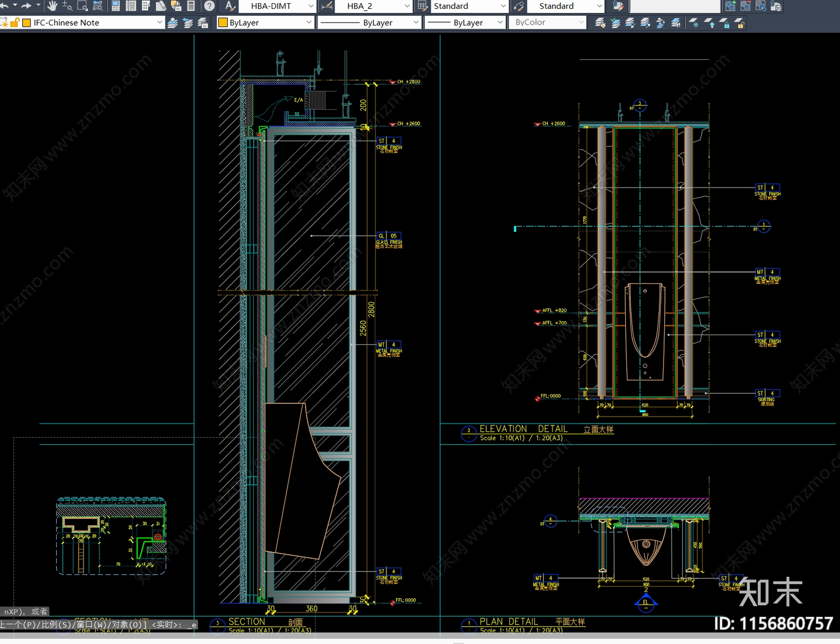
Task: Activate Zoom Window tool
Action: (x=82, y=6)
